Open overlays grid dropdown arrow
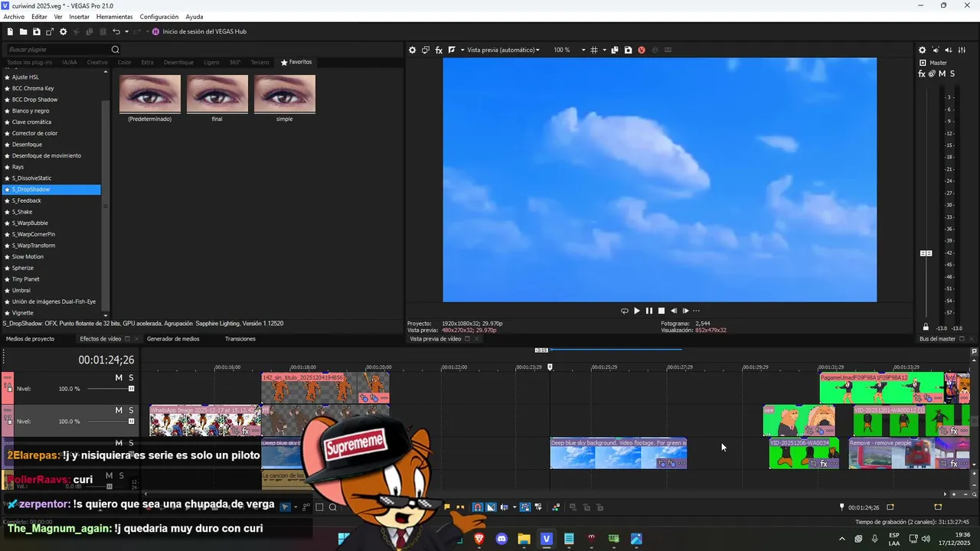This screenshot has height=551, width=980. 604,50
